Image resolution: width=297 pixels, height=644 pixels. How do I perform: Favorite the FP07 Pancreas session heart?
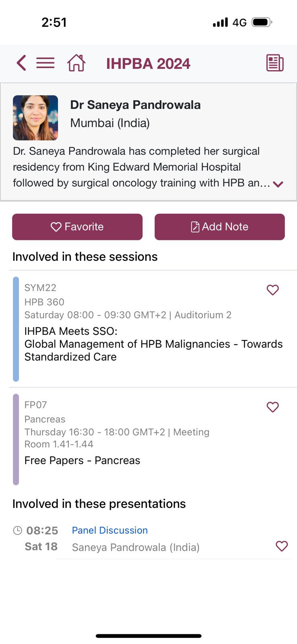click(273, 407)
